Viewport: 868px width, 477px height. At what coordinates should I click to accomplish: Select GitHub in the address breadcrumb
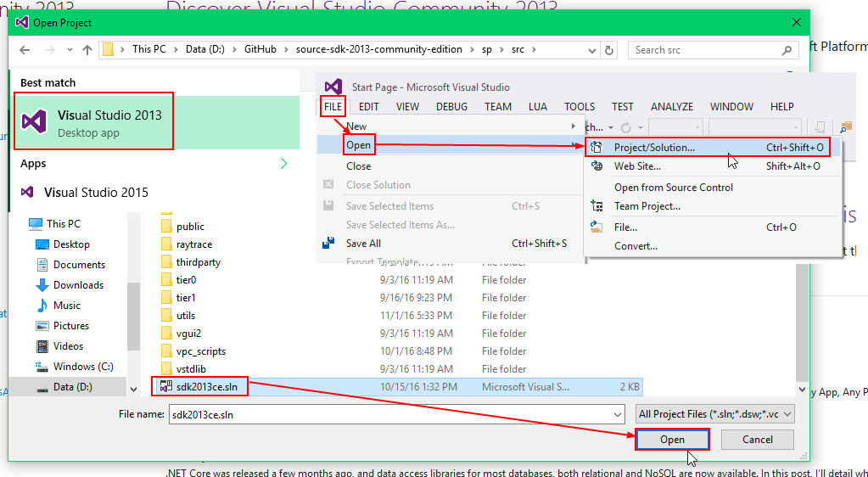(x=260, y=49)
